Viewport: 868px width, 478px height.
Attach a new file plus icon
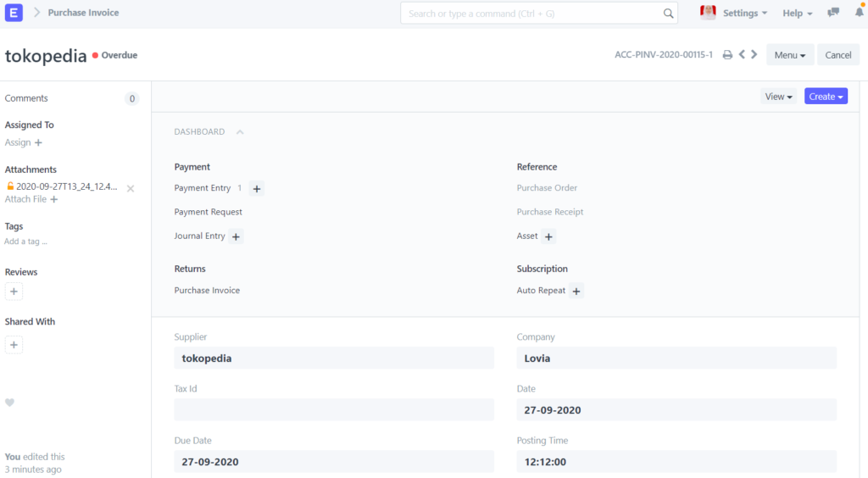(53, 199)
